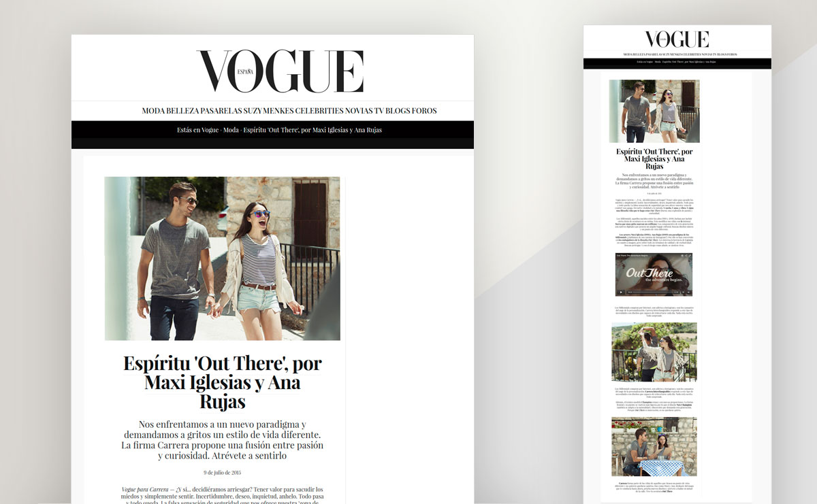Open the hero photo on the narrow right page
The image size is (817, 504).
[x=654, y=111]
